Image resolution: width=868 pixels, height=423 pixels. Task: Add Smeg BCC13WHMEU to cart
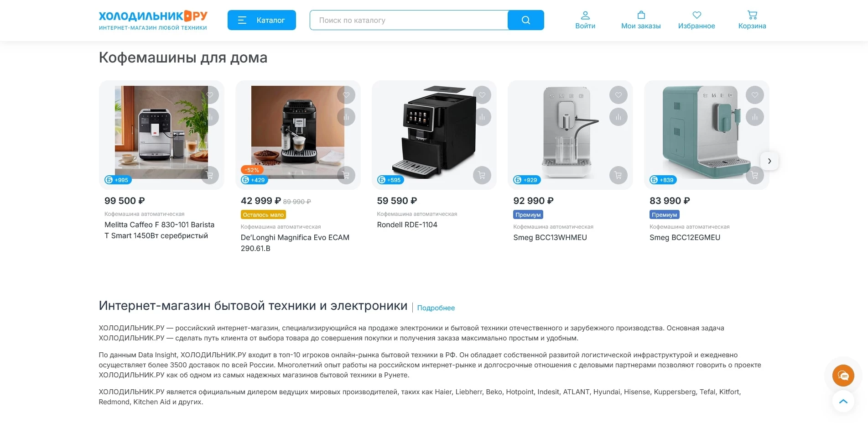coord(619,175)
